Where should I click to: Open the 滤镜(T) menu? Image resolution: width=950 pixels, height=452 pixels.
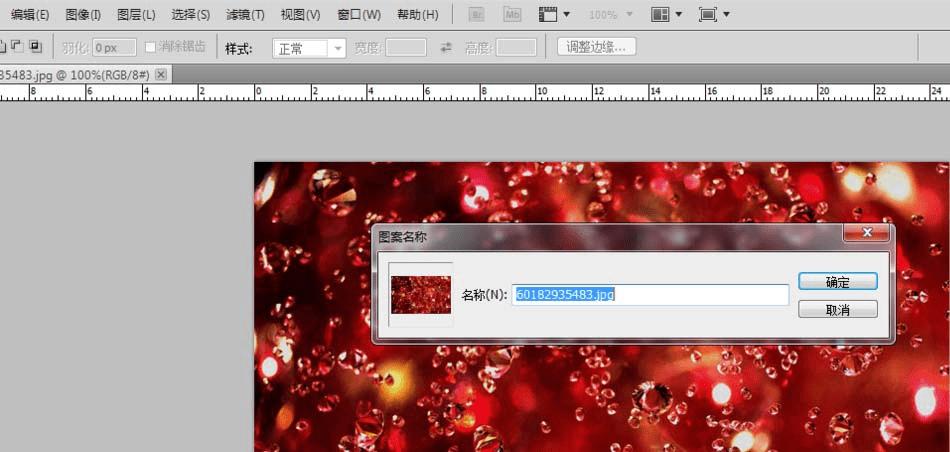tap(245, 15)
